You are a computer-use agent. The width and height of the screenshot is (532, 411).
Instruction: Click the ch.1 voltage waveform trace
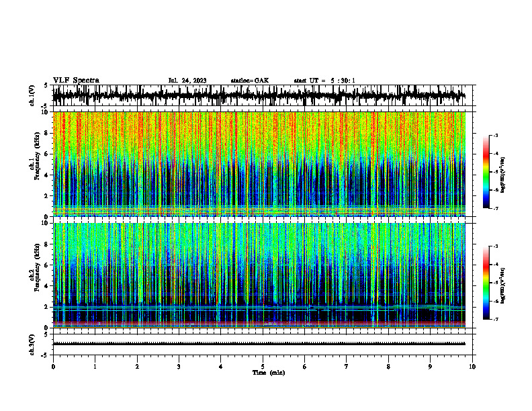click(x=259, y=95)
